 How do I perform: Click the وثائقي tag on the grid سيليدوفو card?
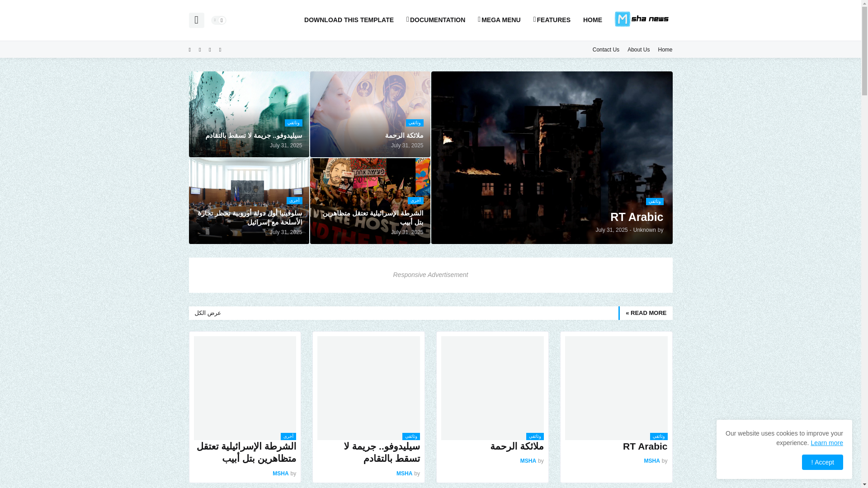(411, 436)
